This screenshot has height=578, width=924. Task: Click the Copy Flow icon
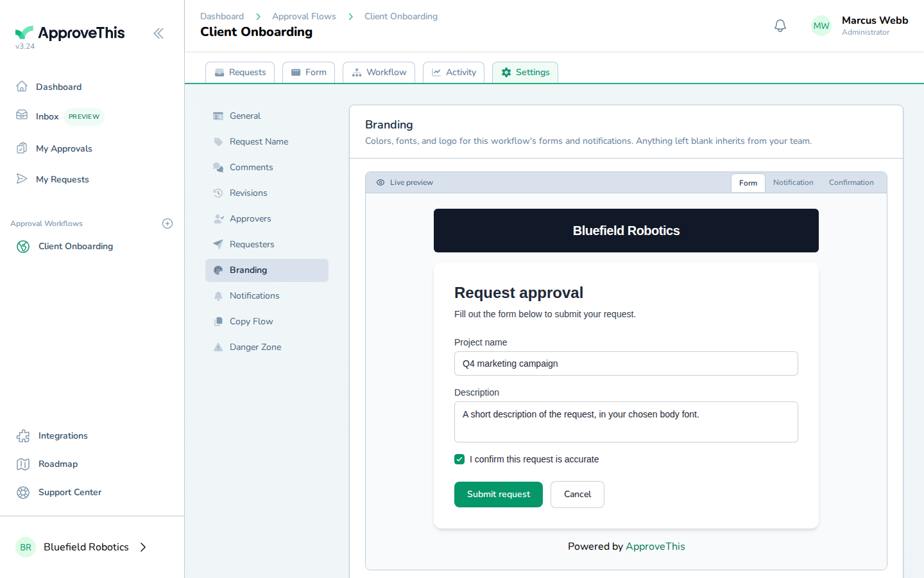[x=218, y=322]
